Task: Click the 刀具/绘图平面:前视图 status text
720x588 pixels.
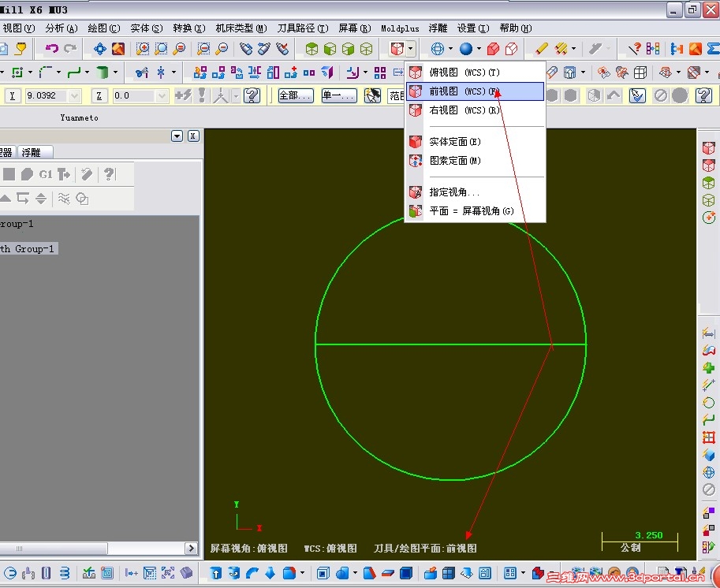Action: point(425,548)
